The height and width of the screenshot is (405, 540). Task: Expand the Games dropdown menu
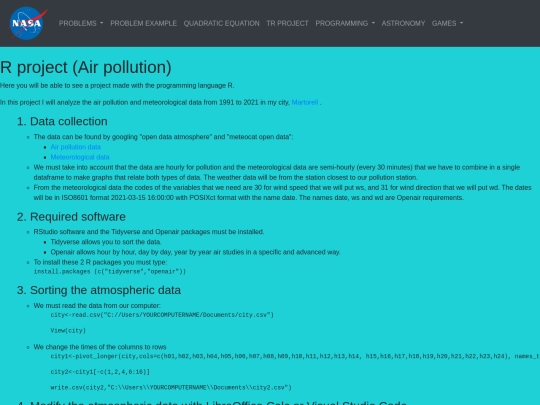pyautogui.click(x=447, y=23)
